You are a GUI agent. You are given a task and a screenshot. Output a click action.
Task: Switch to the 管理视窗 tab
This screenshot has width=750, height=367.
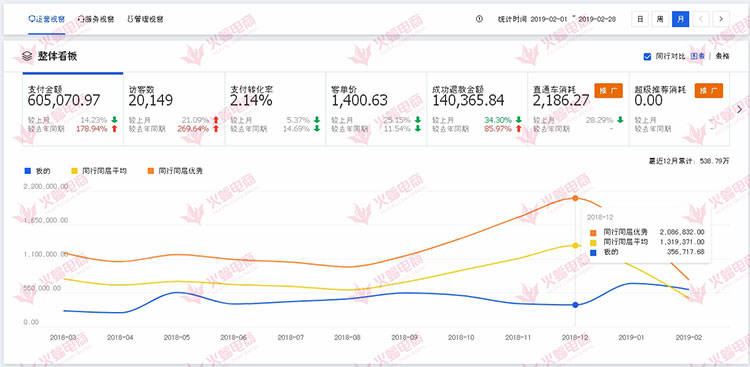coord(145,19)
